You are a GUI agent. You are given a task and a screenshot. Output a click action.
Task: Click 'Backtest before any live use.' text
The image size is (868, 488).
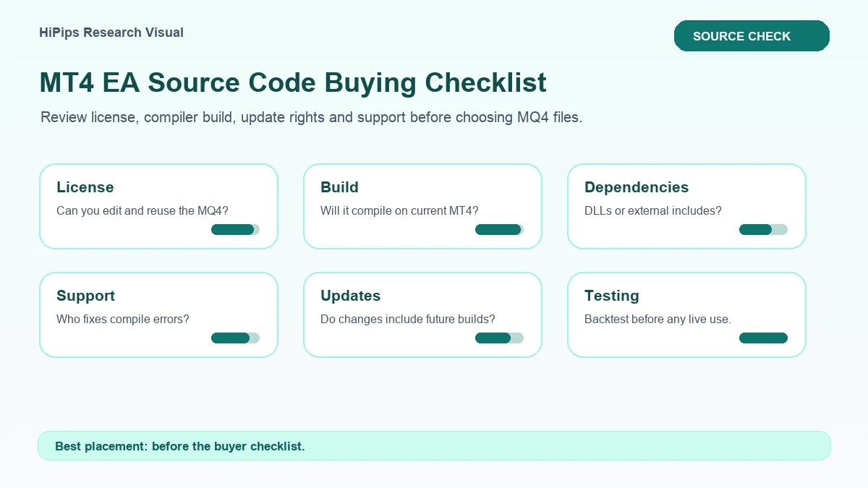point(658,319)
